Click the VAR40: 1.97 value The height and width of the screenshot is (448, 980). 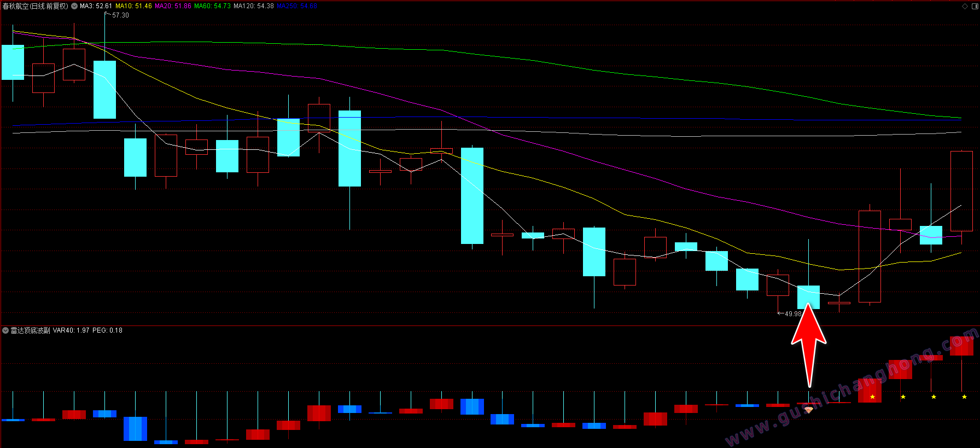tap(71, 330)
